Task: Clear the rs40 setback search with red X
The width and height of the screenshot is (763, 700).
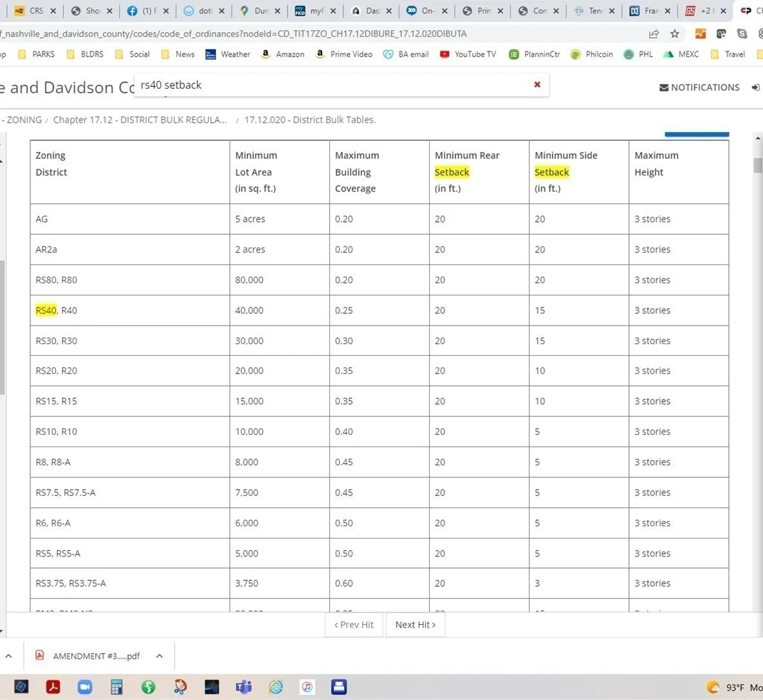Action: [x=537, y=85]
